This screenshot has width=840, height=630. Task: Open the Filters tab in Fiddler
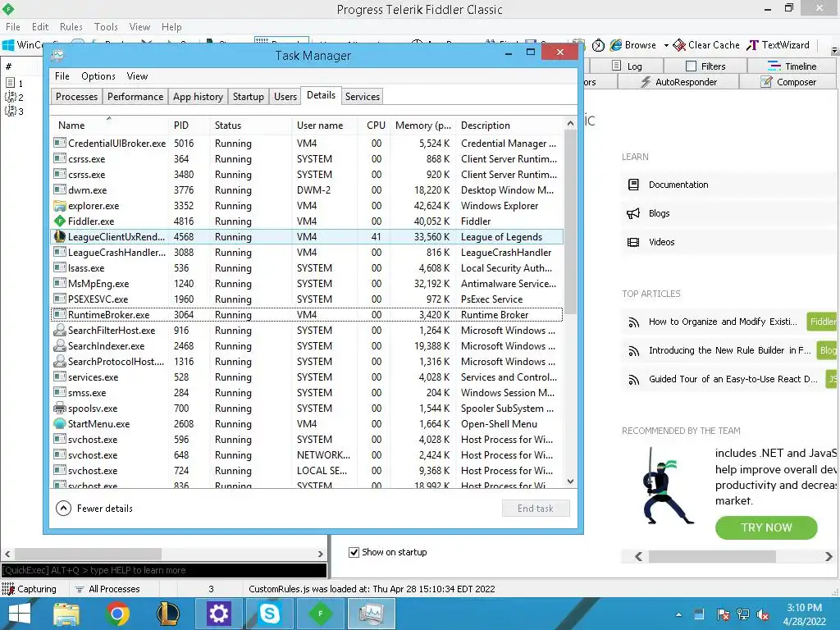point(705,66)
